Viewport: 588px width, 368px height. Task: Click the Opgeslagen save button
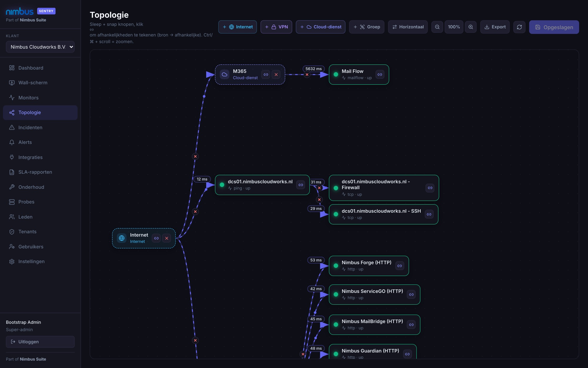(x=554, y=27)
